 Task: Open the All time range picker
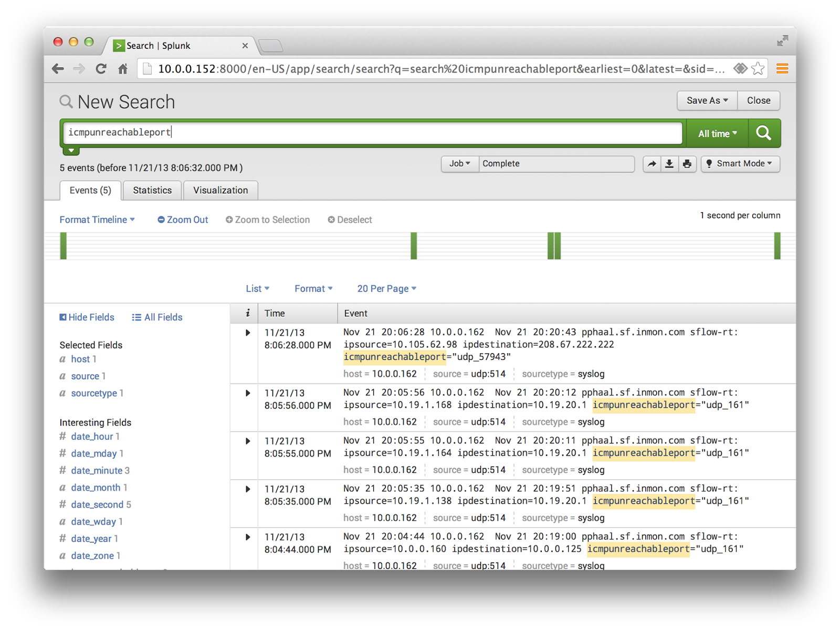(x=717, y=134)
